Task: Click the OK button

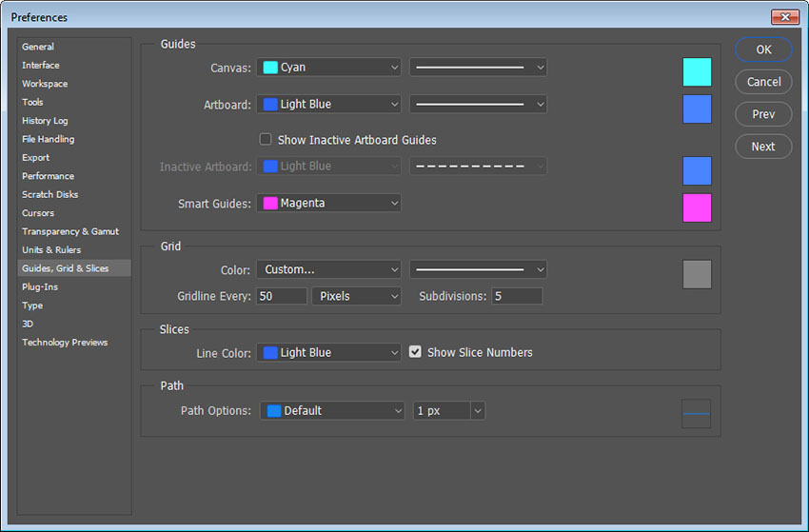Action: [x=763, y=49]
